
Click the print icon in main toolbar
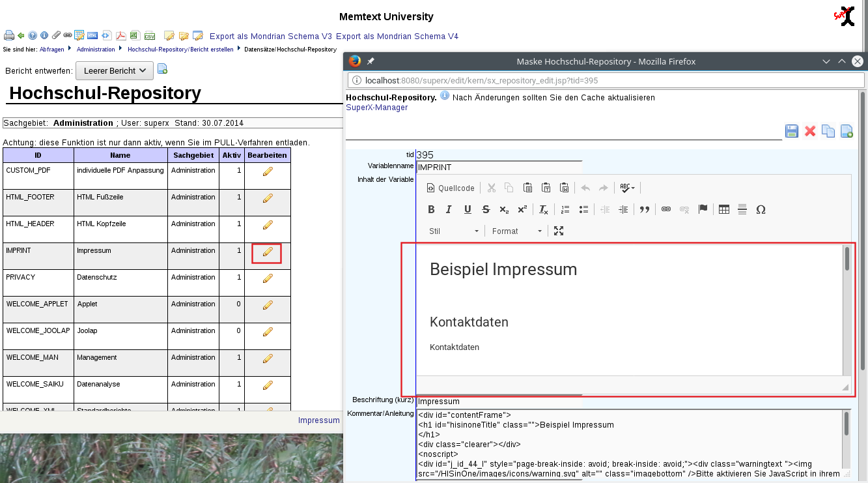[x=9, y=35]
